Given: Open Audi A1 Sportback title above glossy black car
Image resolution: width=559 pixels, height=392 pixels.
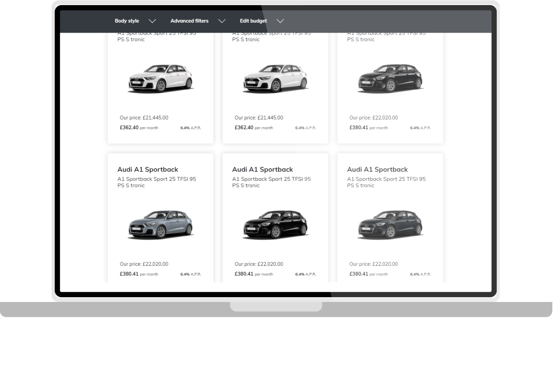Looking at the screenshot, I should [263, 169].
